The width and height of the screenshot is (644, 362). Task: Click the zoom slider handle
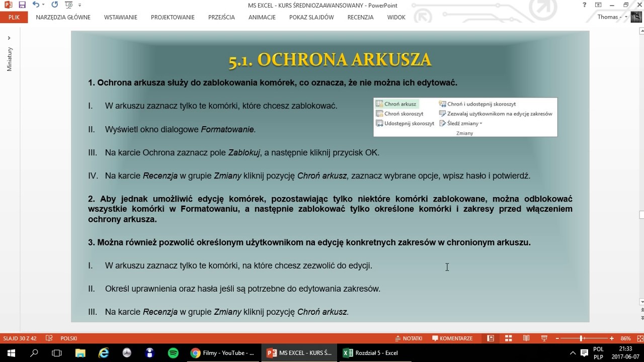coord(581,338)
